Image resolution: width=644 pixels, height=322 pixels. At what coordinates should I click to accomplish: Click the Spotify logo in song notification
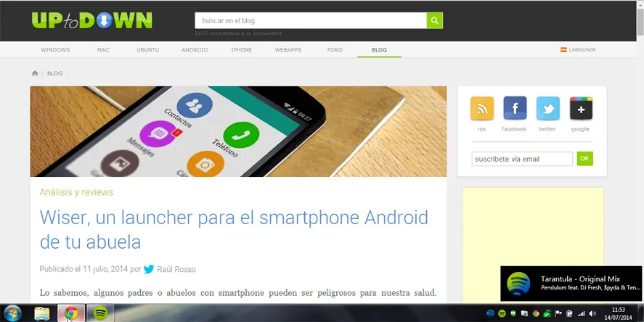point(518,284)
